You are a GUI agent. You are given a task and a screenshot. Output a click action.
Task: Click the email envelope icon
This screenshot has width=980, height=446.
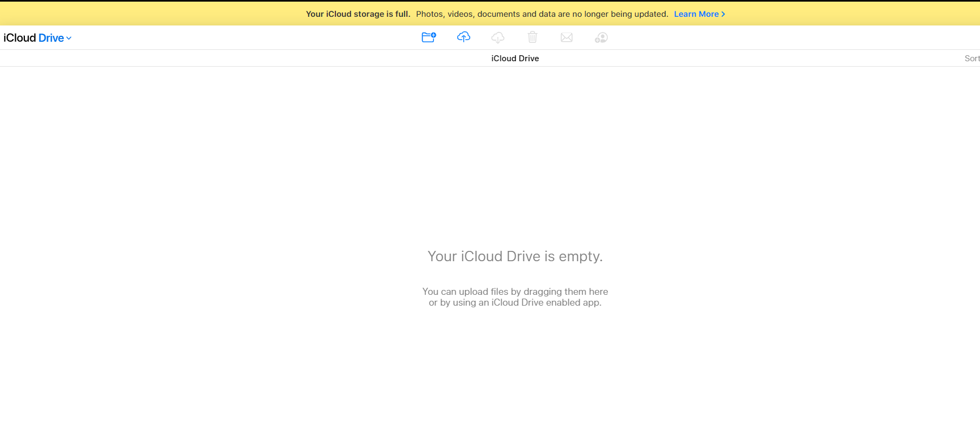pos(567,37)
